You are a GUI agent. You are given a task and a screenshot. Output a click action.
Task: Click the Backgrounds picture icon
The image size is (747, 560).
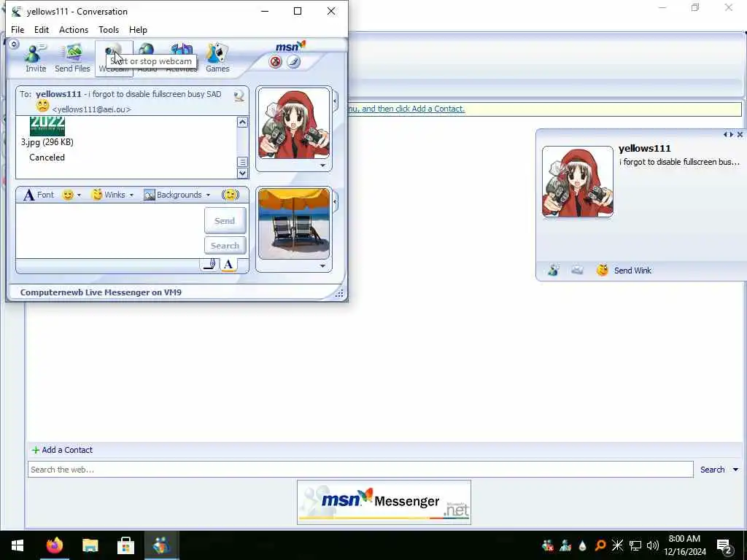click(x=149, y=195)
